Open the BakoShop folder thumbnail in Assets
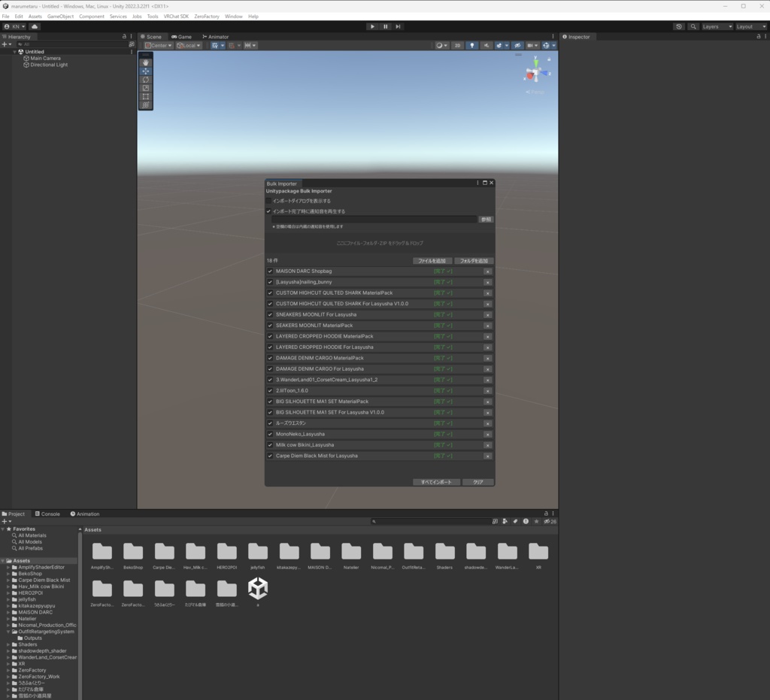770x700 pixels. [133, 553]
